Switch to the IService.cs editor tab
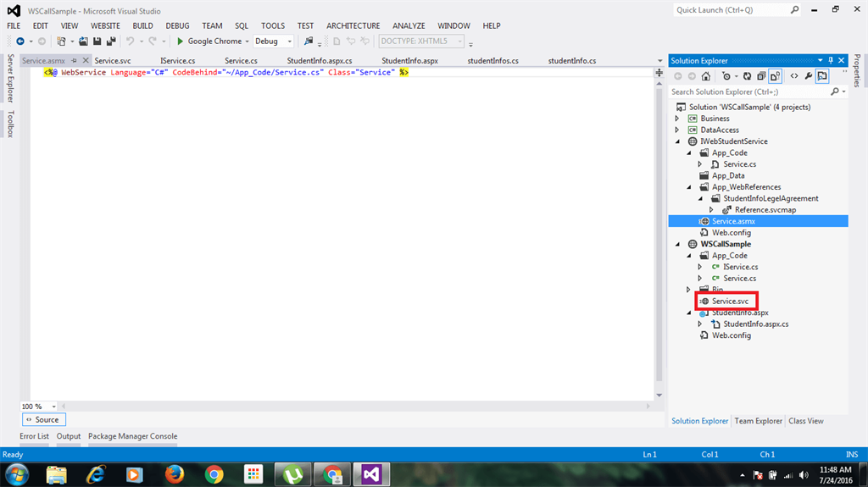This screenshot has height=487, width=868. point(178,61)
